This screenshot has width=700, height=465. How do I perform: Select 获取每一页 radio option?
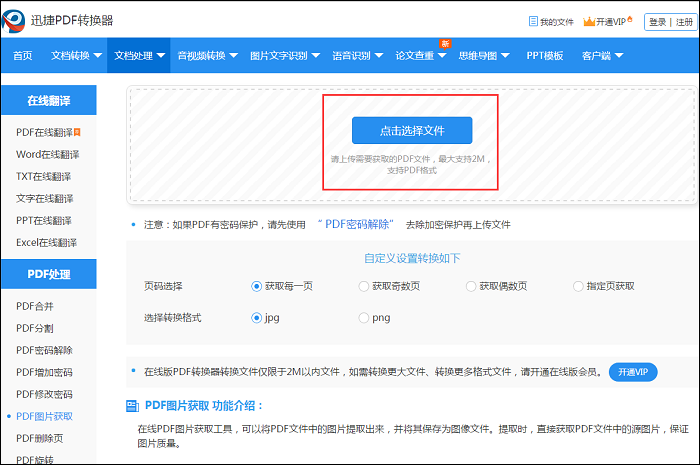(x=257, y=286)
